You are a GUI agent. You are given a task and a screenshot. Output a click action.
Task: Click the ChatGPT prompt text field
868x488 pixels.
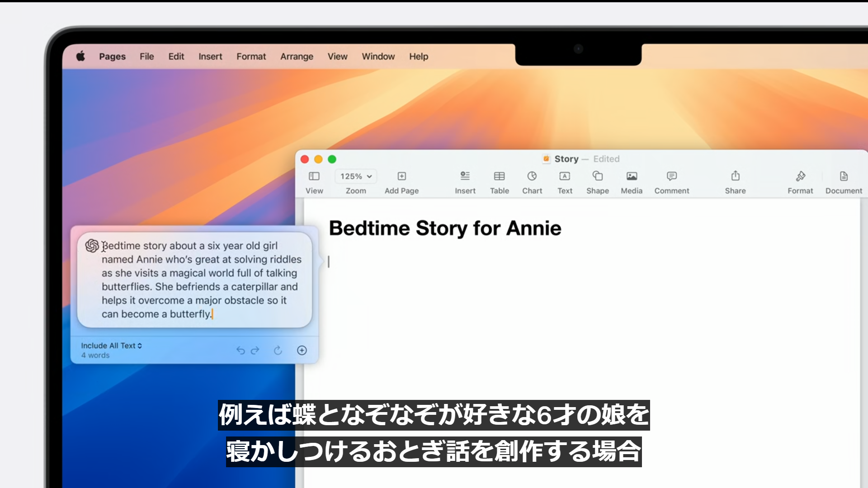(x=199, y=280)
